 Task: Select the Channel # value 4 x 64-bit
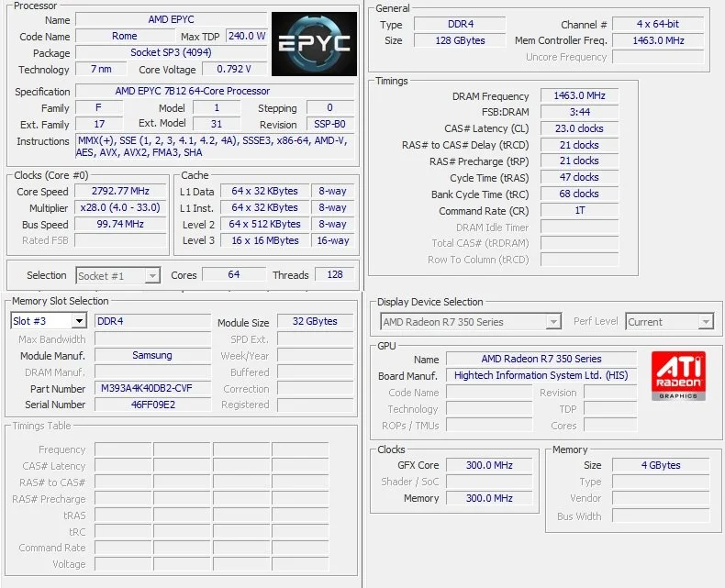pos(658,24)
